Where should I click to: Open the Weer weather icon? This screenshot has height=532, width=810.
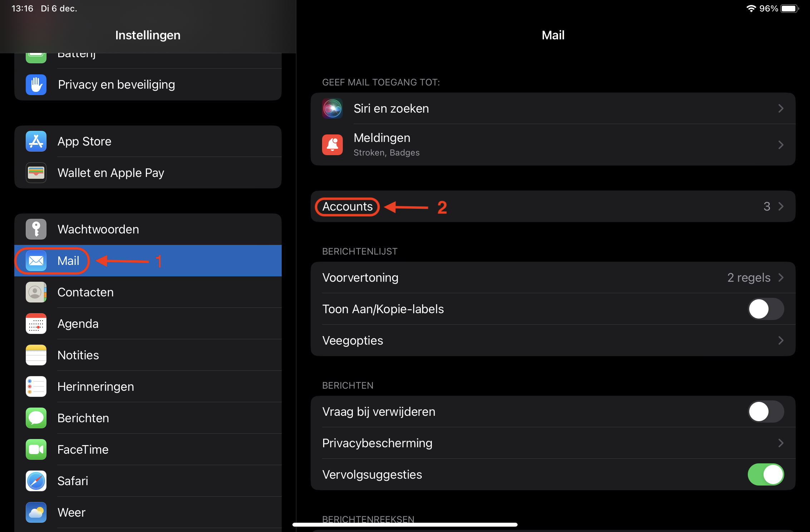click(x=36, y=512)
